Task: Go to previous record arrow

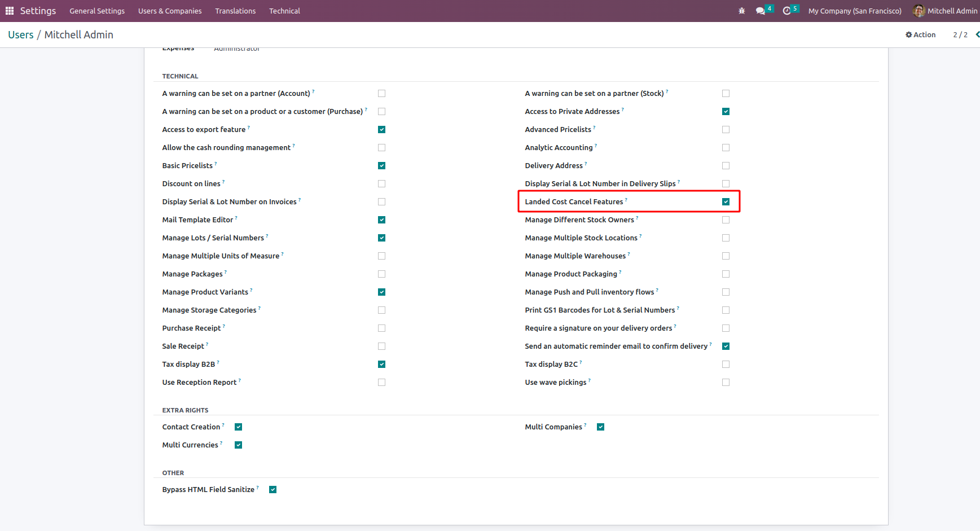Action: tap(977, 34)
